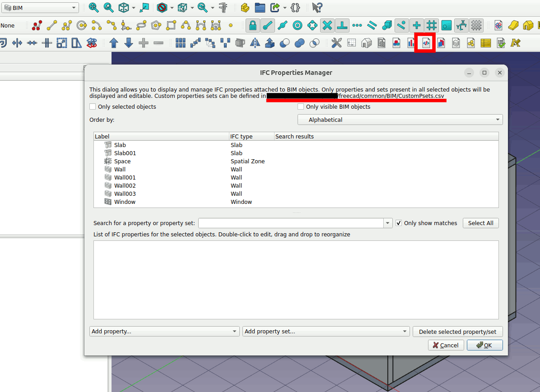Image resolution: width=540 pixels, height=392 pixels.
Task: Sort by the IFC type column header
Action: (242, 136)
